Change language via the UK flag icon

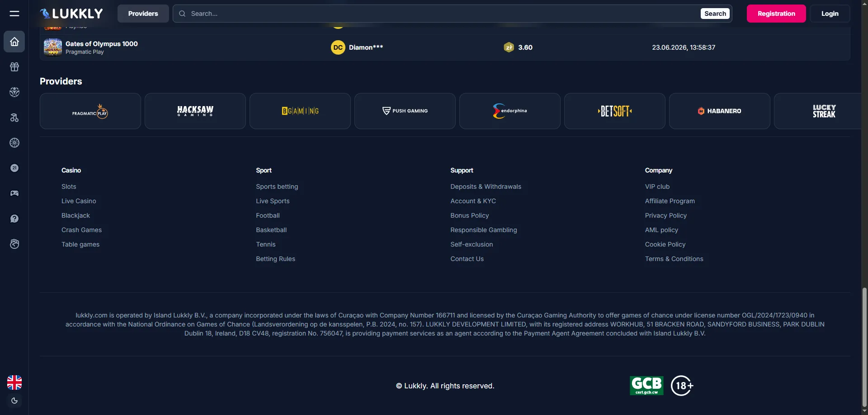coord(14,382)
